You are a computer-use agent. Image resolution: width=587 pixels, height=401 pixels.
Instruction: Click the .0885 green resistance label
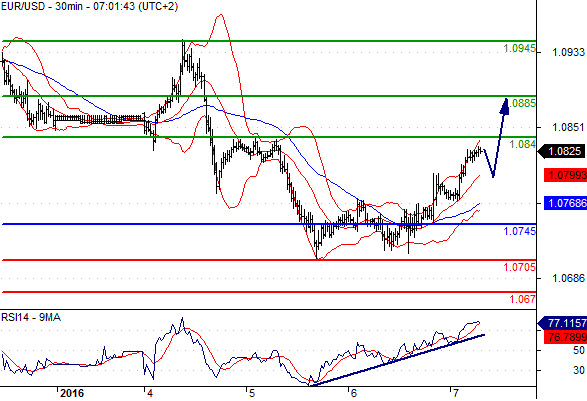coord(523,103)
